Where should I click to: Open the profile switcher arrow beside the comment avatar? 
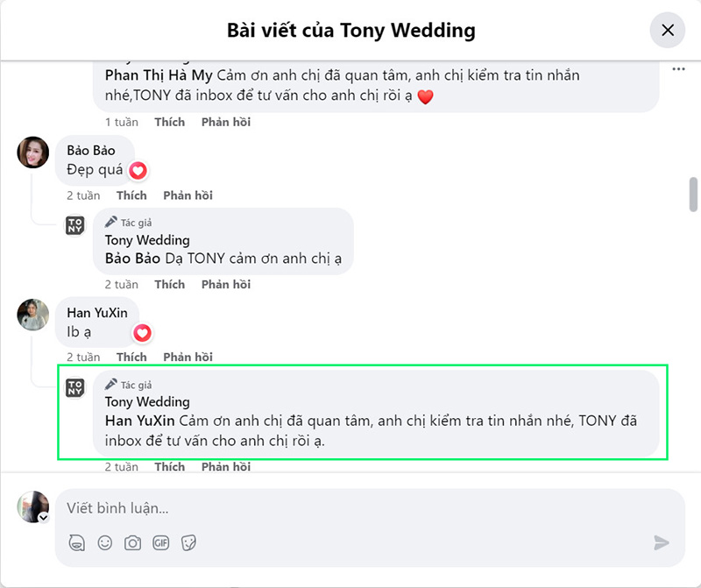pos(43,518)
